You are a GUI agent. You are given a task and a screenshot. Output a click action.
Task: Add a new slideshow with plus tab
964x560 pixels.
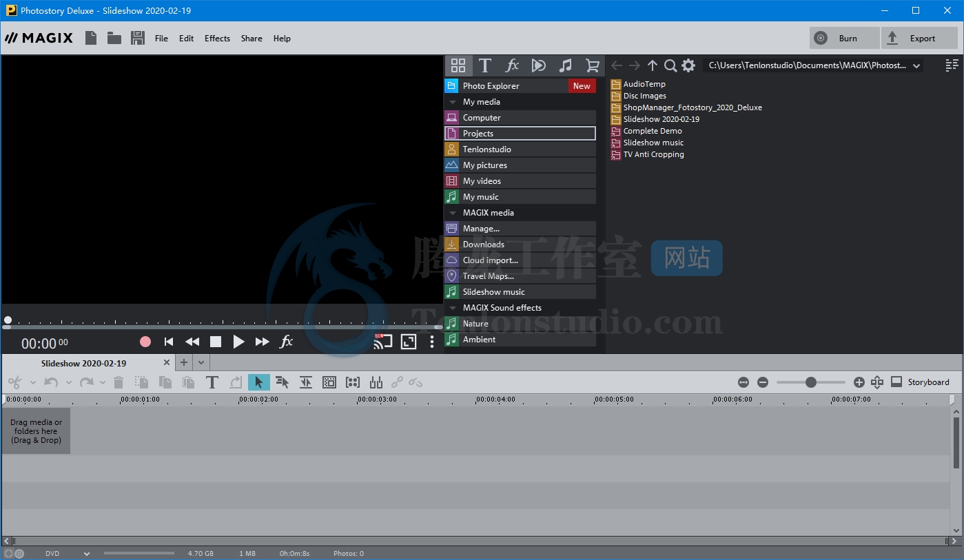184,362
